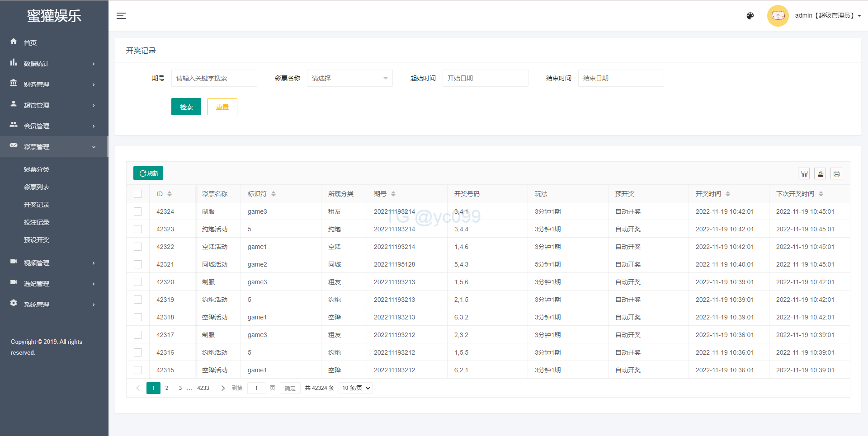868x436 pixels.
Task: Expand the 财务管理 sidebar menu
Action: tap(53, 84)
